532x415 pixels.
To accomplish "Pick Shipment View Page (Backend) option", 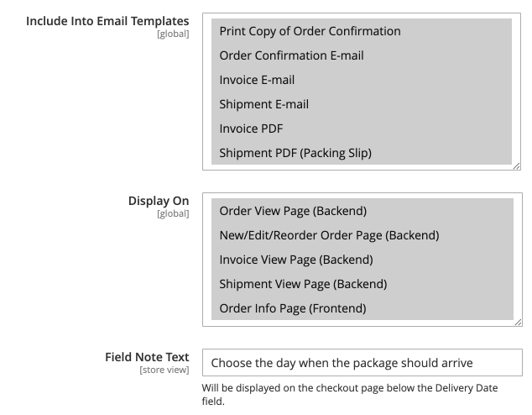I will [x=302, y=284].
